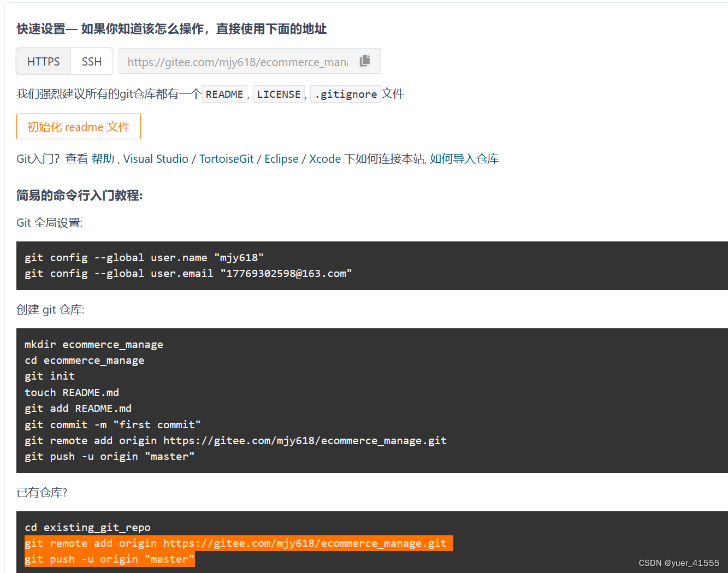This screenshot has width=728, height=573.
Task: Click the cd ecommerce_manage command line
Action: (x=85, y=360)
